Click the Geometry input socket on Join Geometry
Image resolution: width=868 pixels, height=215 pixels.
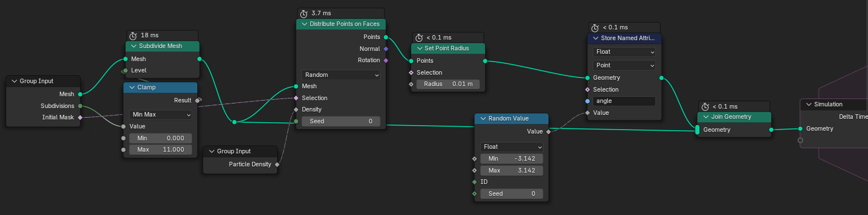click(697, 130)
